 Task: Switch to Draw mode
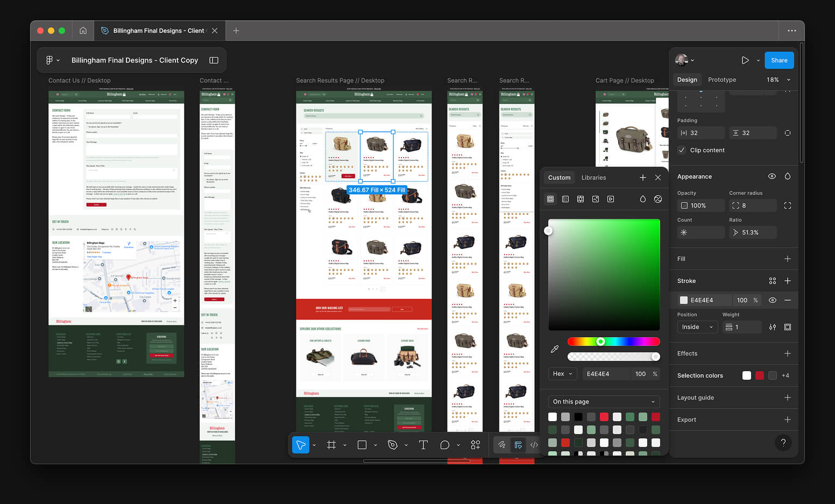(x=501, y=445)
